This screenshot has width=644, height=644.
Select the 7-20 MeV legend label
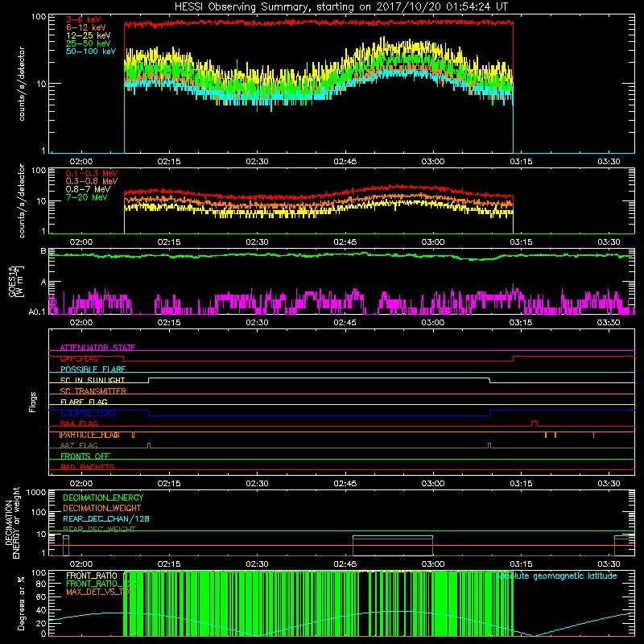pyautogui.click(x=87, y=197)
